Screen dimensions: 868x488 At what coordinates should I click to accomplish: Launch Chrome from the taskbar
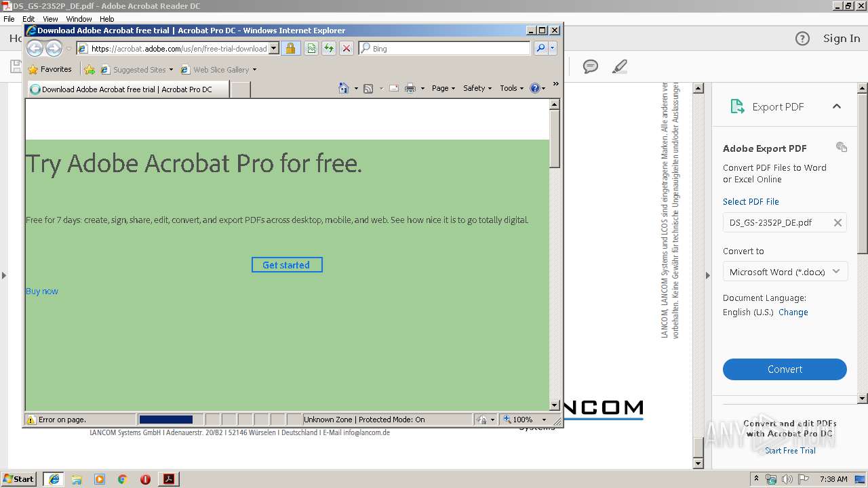[x=122, y=479]
